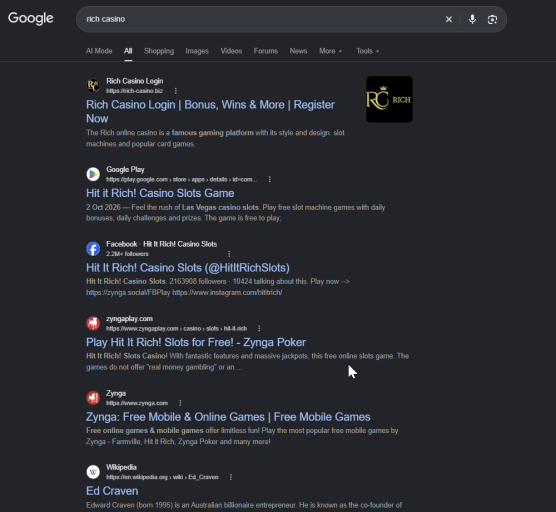Click the https://www.zynga.com URL text

137,403
